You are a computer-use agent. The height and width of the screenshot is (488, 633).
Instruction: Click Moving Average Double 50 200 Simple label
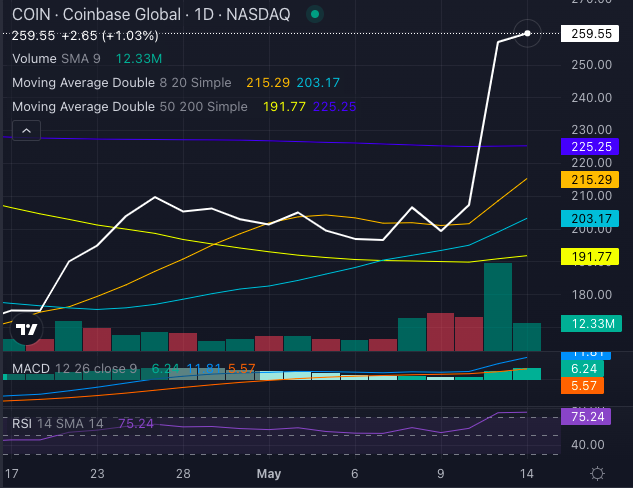click(130, 107)
